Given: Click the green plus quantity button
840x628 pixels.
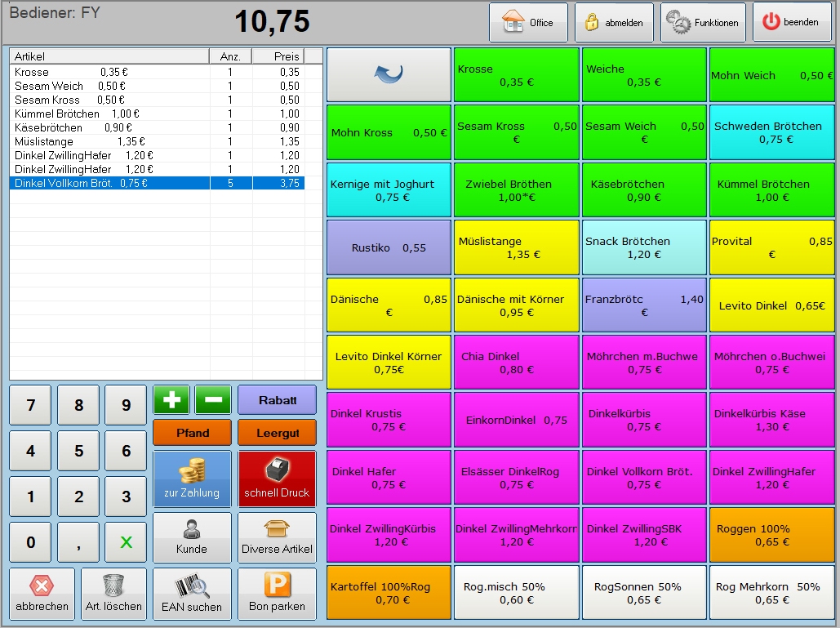Looking at the screenshot, I should (171, 399).
